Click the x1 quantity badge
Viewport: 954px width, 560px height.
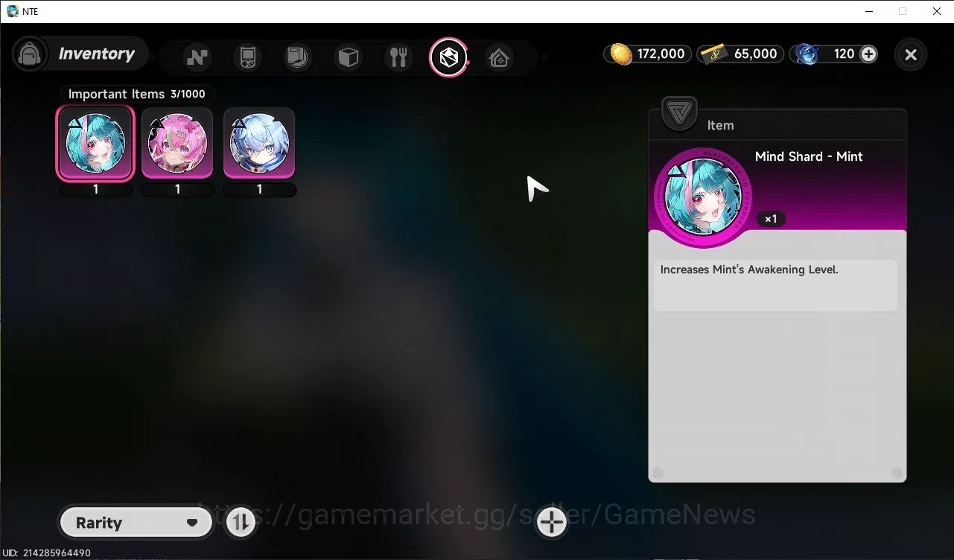point(771,219)
